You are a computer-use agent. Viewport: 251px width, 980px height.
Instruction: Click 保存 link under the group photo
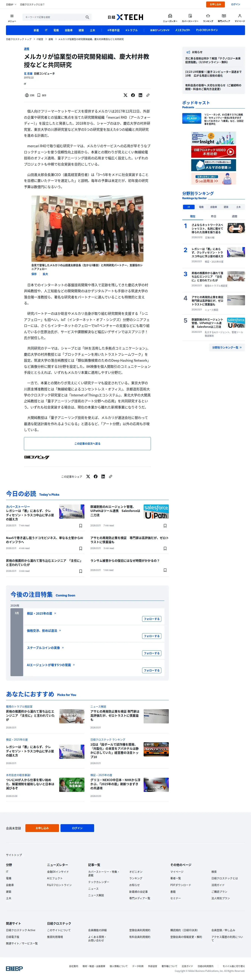(x=34, y=274)
